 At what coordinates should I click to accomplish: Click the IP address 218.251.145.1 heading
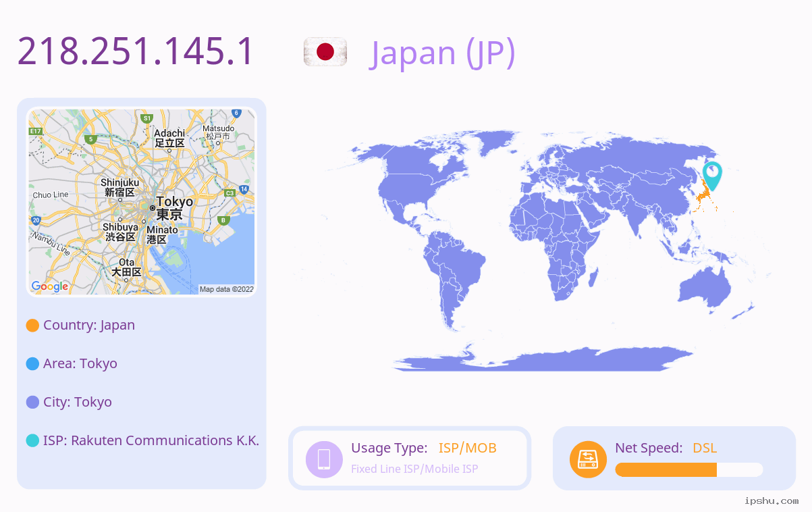click(136, 51)
